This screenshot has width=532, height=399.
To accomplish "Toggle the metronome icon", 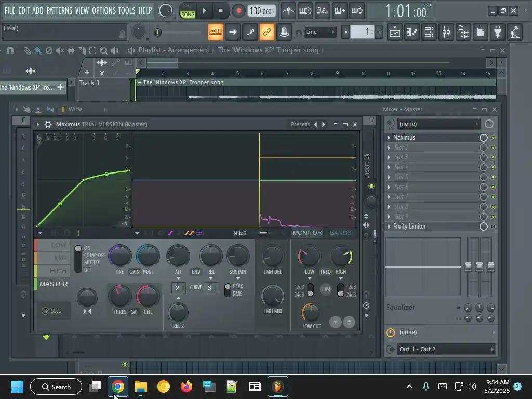I will click(x=288, y=11).
